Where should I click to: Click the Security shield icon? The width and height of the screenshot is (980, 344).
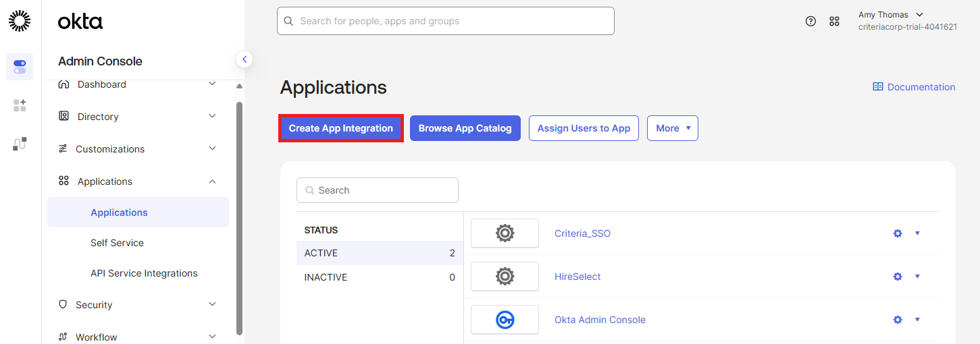coord(63,304)
